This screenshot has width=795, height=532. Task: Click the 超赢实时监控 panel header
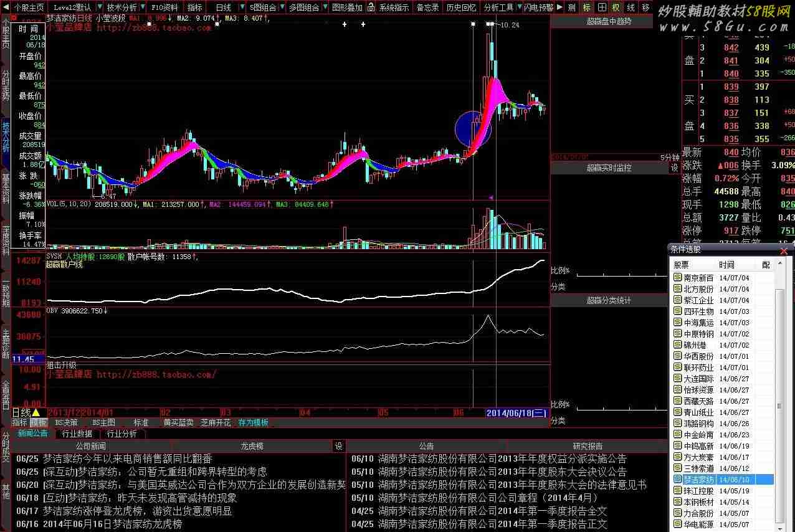pyautogui.click(x=609, y=168)
